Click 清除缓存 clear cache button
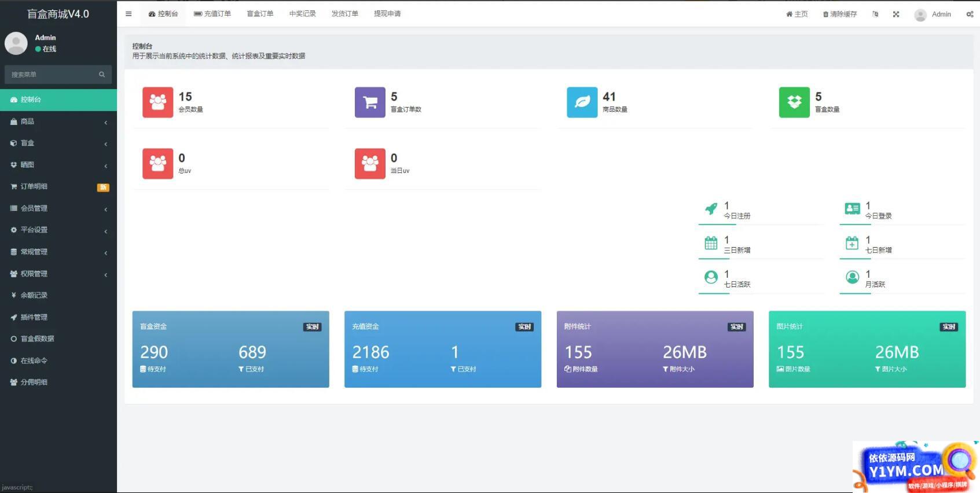The image size is (980, 493). point(840,14)
